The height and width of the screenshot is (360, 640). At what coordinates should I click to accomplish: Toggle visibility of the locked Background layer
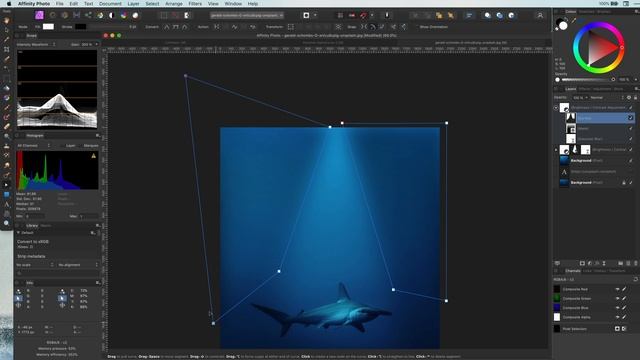click(x=631, y=182)
